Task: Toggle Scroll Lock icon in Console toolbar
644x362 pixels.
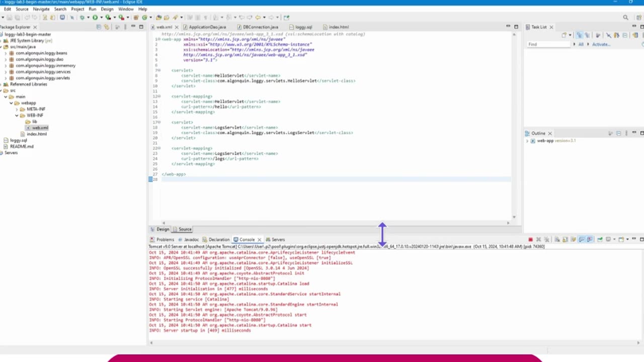Action: click(x=565, y=239)
